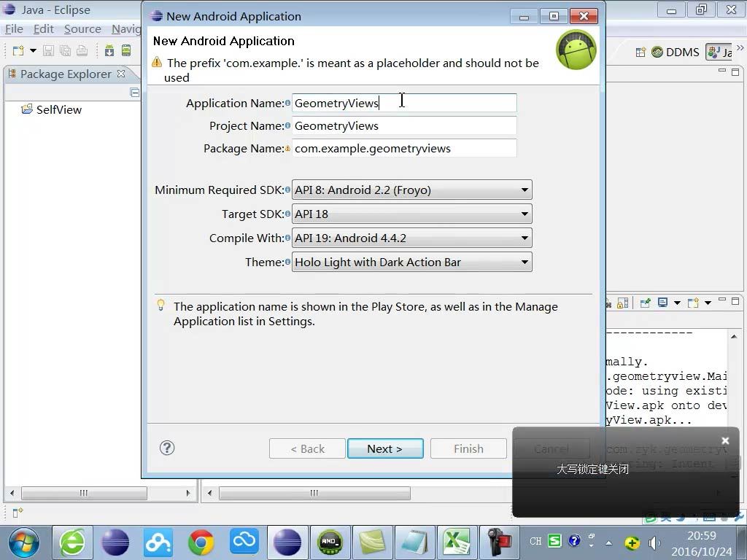
Task: Open the Android SDK Manager toolbar icon
Action: (x=109, y=50)
